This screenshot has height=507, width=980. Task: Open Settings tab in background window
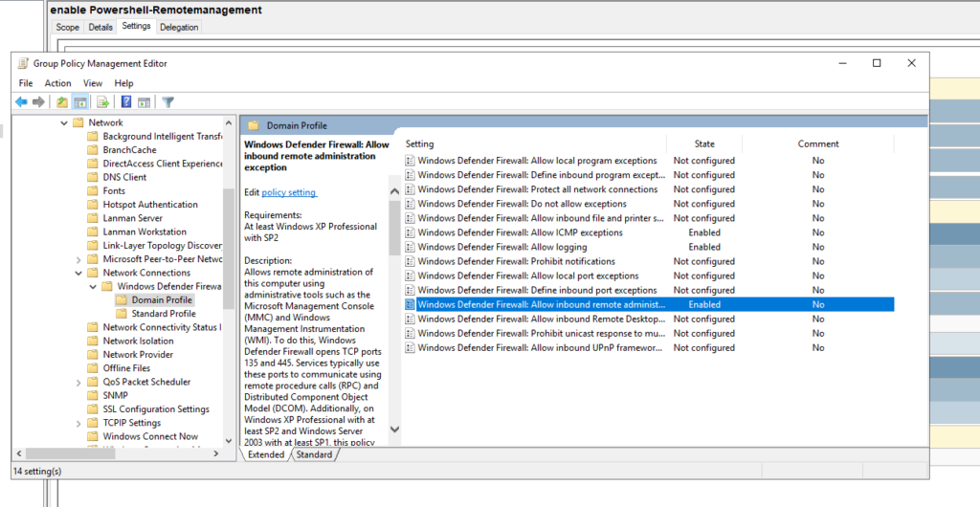136,26
